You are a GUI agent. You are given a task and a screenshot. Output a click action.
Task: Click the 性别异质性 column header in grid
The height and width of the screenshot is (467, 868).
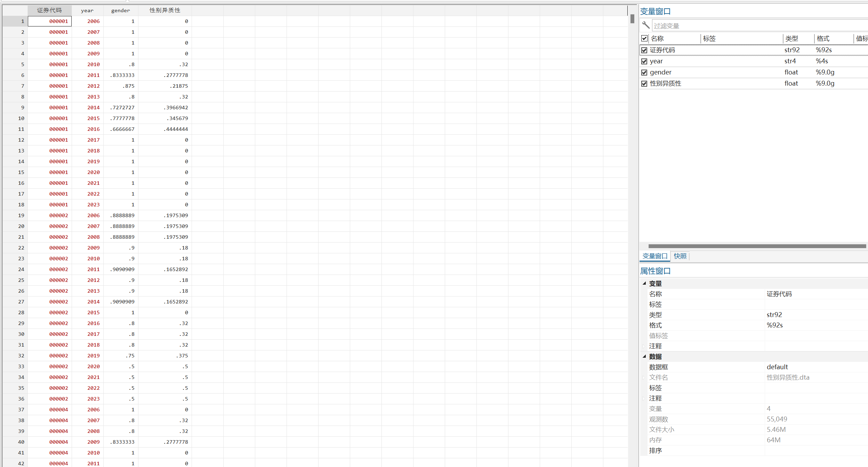[165, 10]
